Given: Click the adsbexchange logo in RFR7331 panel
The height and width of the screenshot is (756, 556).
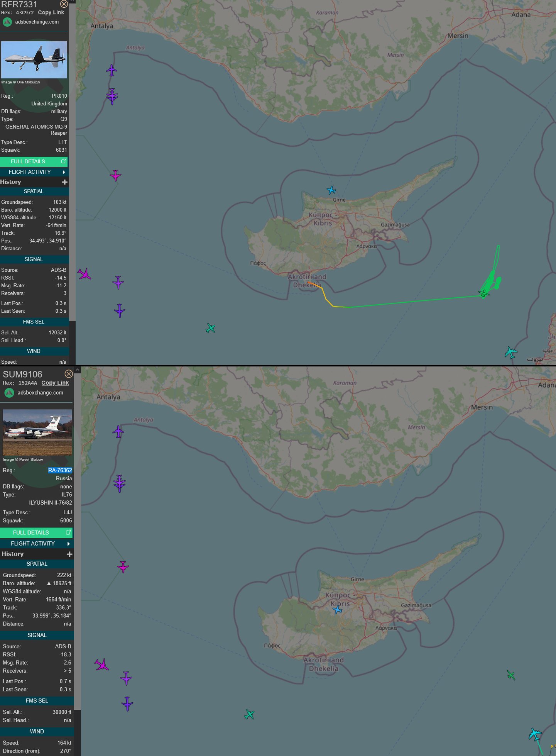Looking at the screenshot, I should tap(7, 22).
